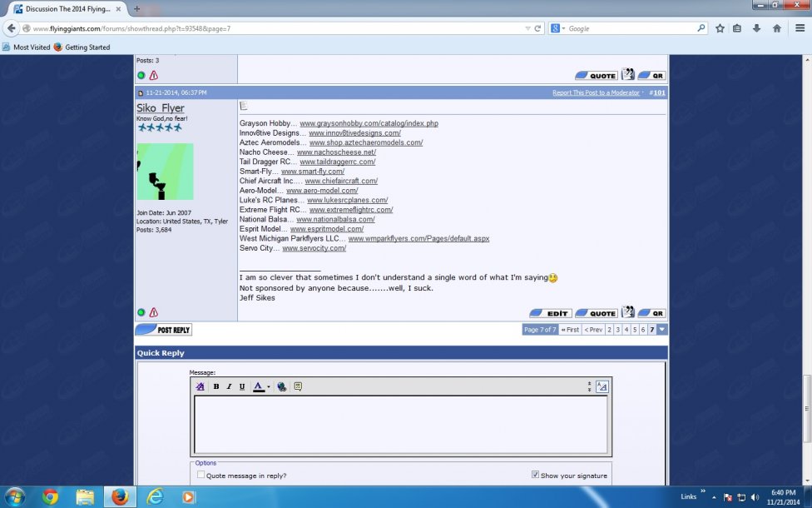Image resolution: width=812 pixels, height=508 pixels.
Task: Jump to page 5 of the thread
Action: tap(635, 330)
